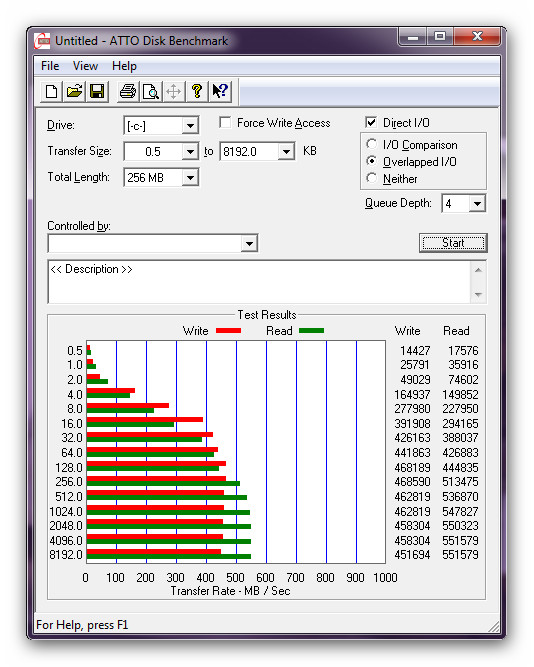Choose the Neither radio option
This screenshot has height=667, width=534.
(x=371, y=178)
